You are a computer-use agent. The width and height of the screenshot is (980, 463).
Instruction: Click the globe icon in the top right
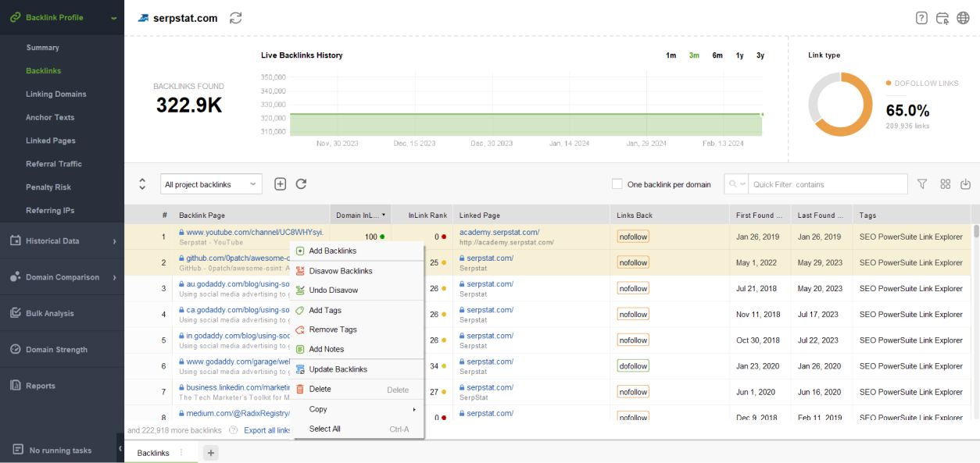964,18
